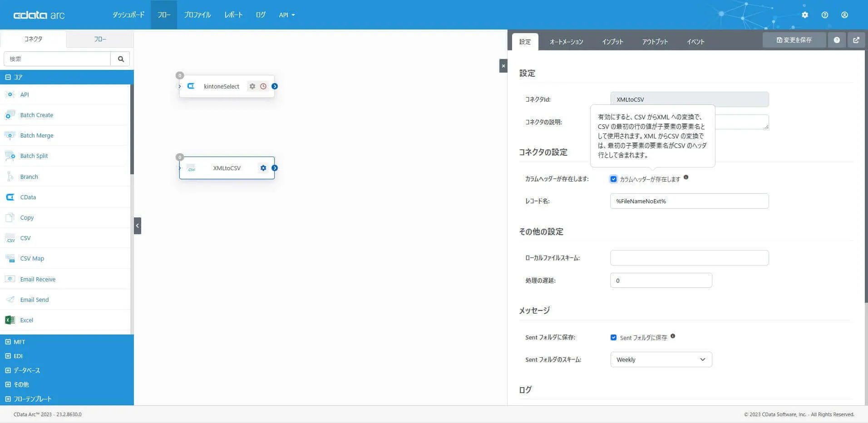Collapse the コア connector category
Viewport: 868px width, 423px height.
[x=67, y=77]
